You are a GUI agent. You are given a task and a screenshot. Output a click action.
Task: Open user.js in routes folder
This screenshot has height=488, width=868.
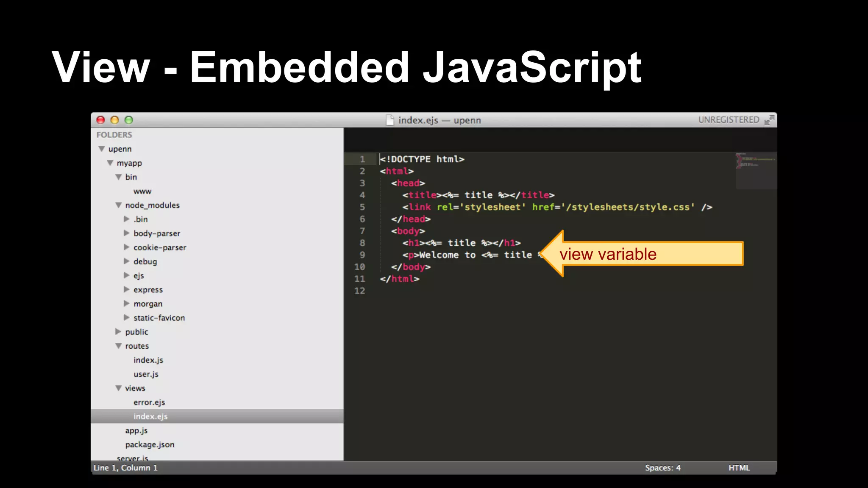[x=146, y=374]
